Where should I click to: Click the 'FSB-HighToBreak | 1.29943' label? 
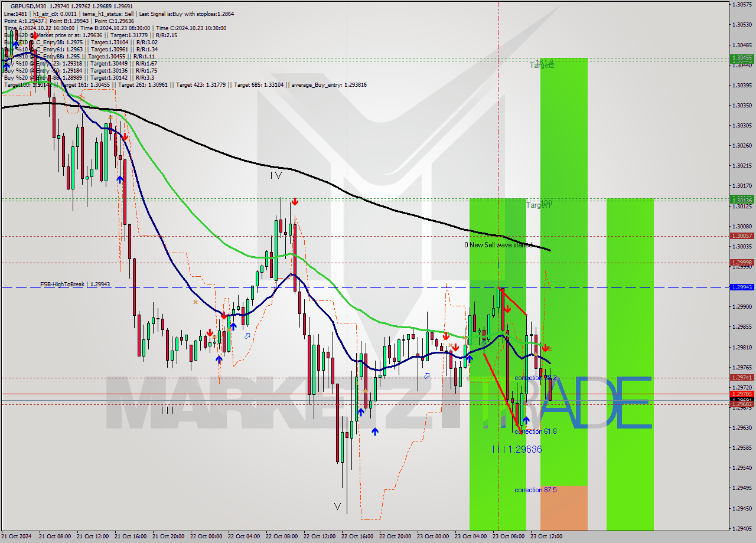tap(75, 284)
